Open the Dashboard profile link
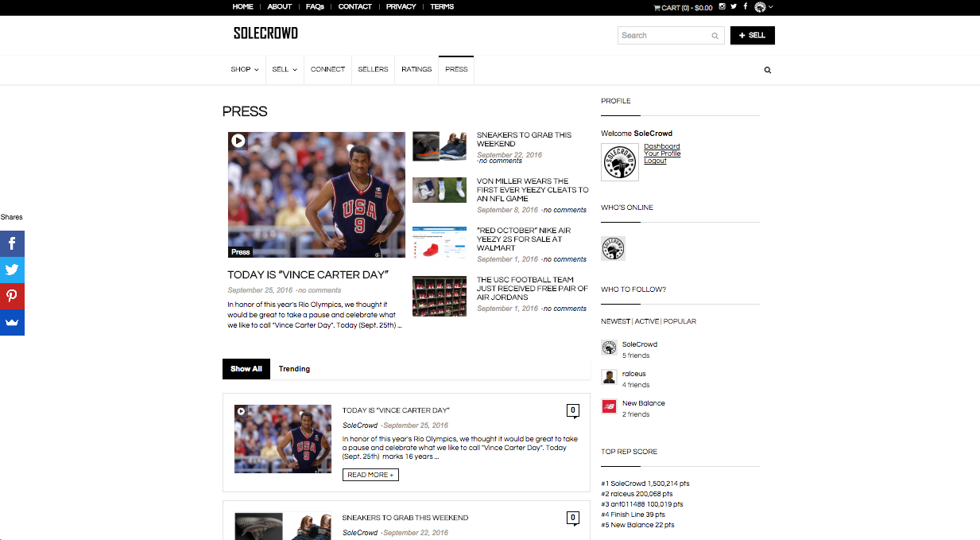This screenshot has width=980, height=540. tap(662, 146)
